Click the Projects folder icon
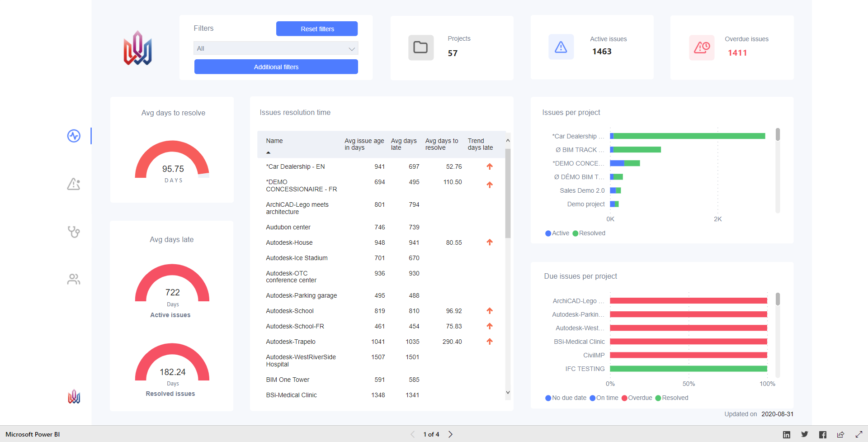The image size is (868, 442). 420,47
